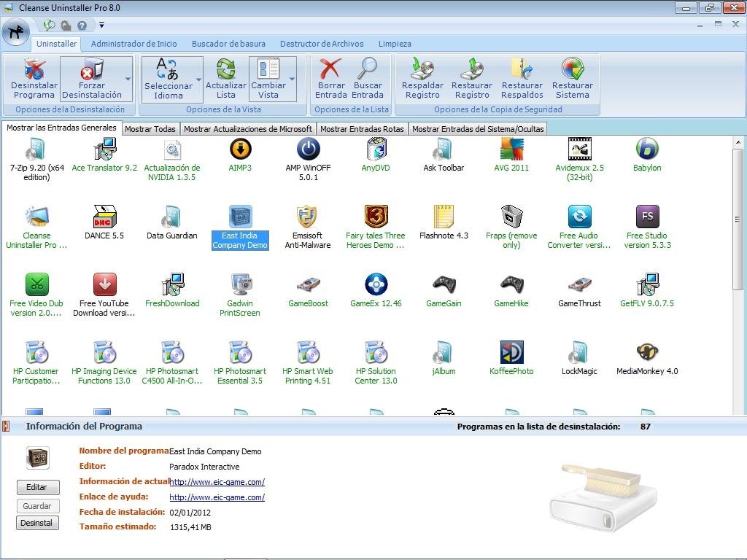This screenshot has width=747, height=560.
Task: Click the round application menu button
Action: [16, 32]
